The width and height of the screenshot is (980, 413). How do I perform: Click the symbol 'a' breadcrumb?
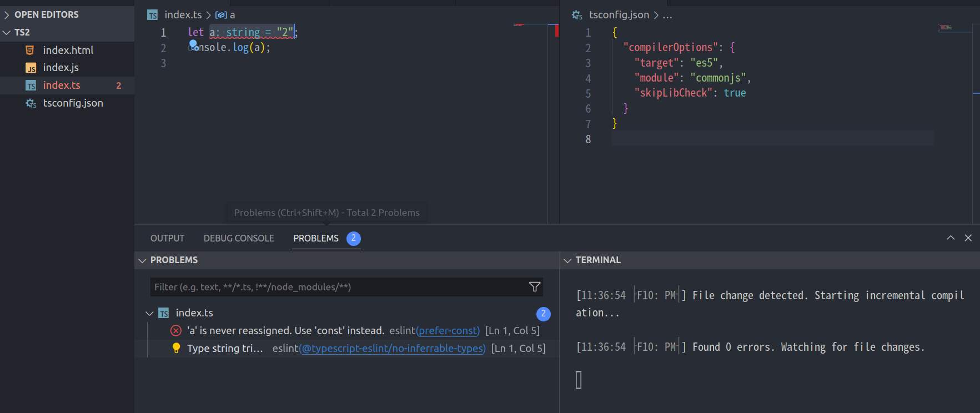coord(232,15)
